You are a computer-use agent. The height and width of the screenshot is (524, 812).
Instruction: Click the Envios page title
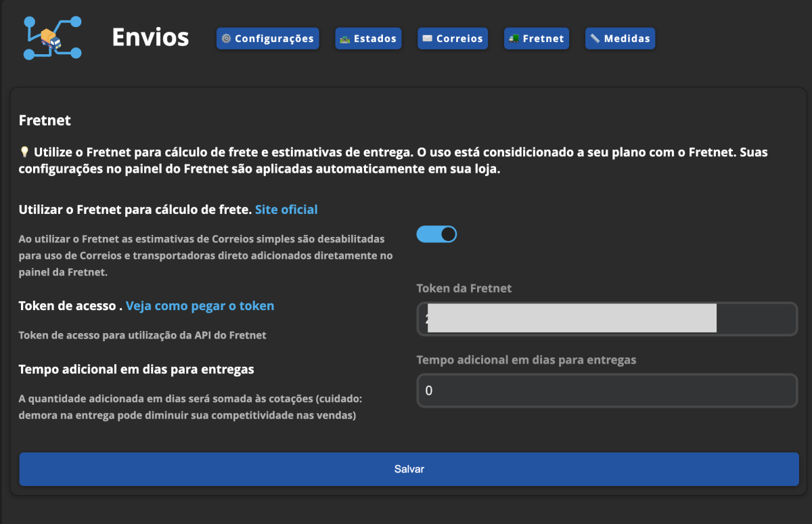(x=150, y=37)
